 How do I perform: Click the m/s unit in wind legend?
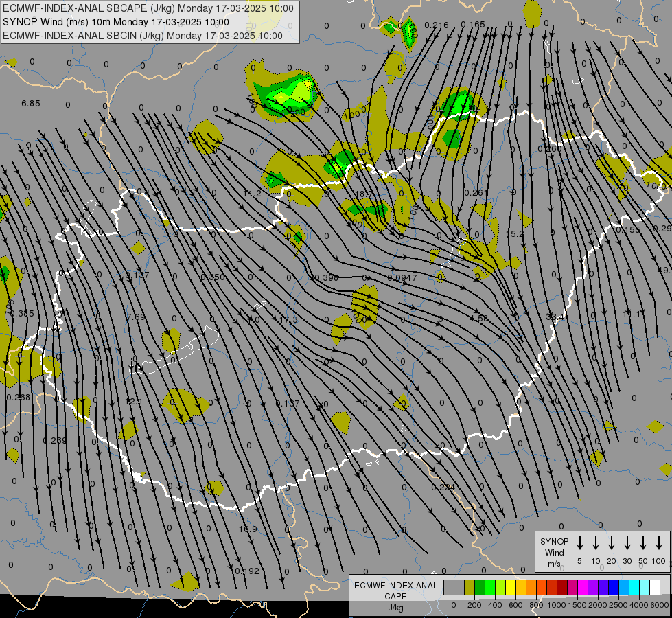tap(554, 564)
